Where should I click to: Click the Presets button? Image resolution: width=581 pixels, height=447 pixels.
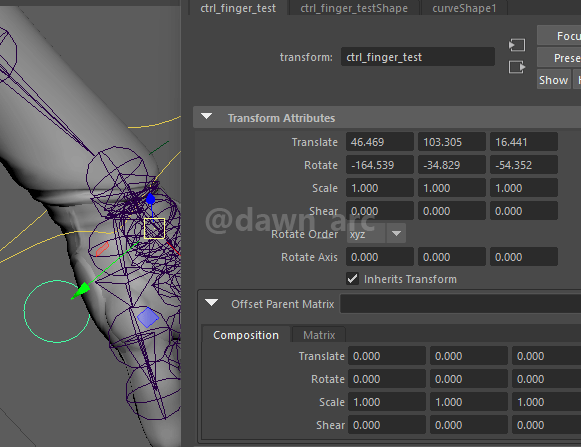coord(559,57)
